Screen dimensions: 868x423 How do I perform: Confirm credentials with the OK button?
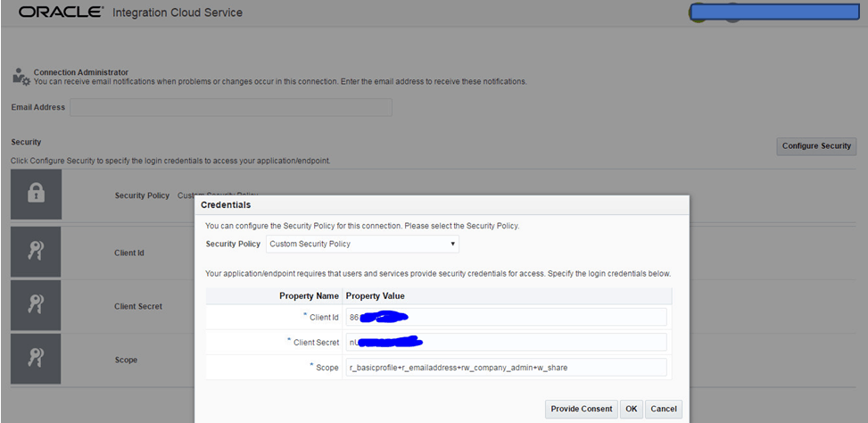631,409
